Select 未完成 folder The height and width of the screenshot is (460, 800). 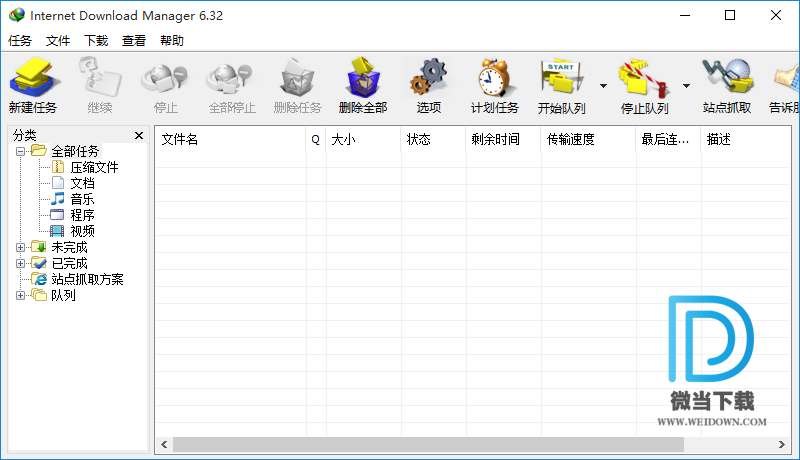point(69,247)
